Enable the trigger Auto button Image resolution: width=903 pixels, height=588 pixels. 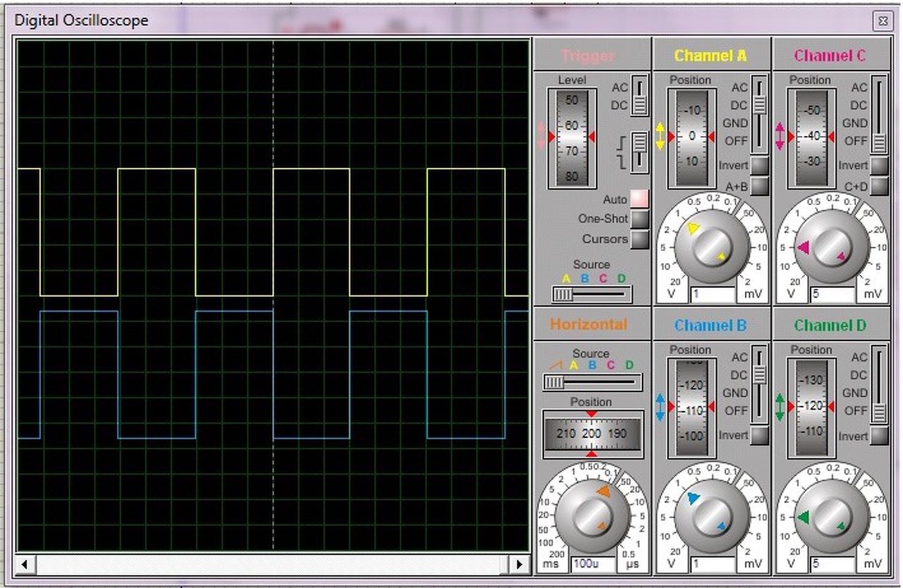coord(639,200)
